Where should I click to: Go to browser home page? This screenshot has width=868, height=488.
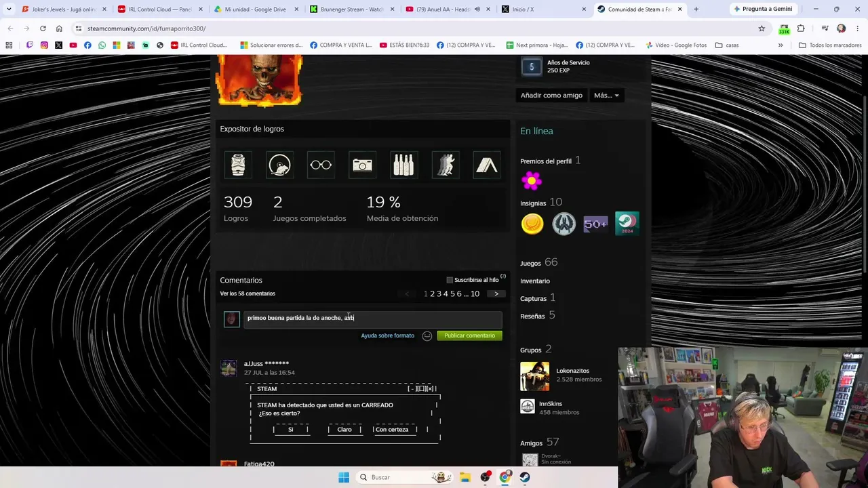59,28
